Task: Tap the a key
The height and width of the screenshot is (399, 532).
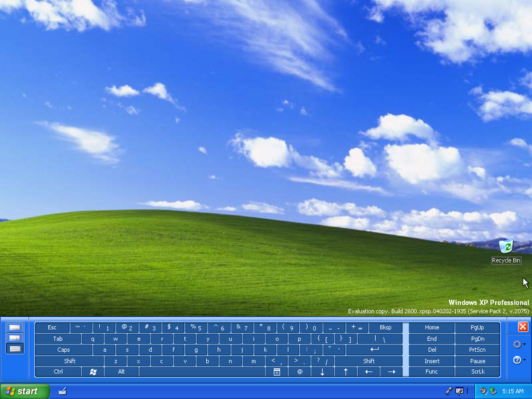Action: [x=104, y=350]
